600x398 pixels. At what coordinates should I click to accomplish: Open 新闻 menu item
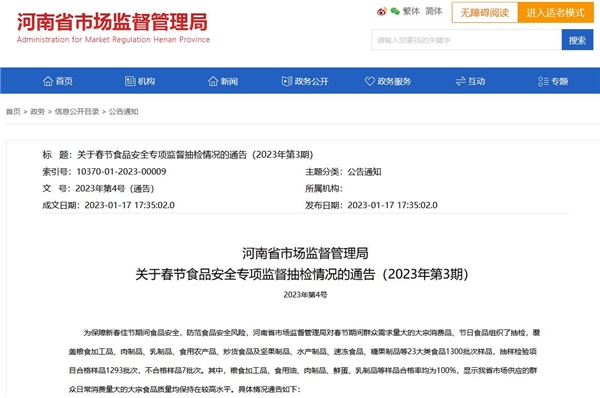[x=223, y=81]
